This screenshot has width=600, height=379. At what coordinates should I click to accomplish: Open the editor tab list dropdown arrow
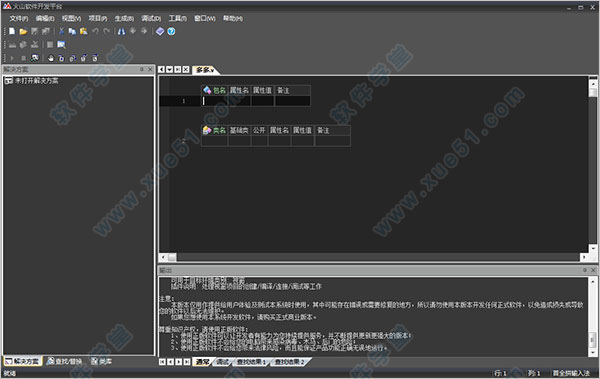pyautogui.click(x=170, y=70)
